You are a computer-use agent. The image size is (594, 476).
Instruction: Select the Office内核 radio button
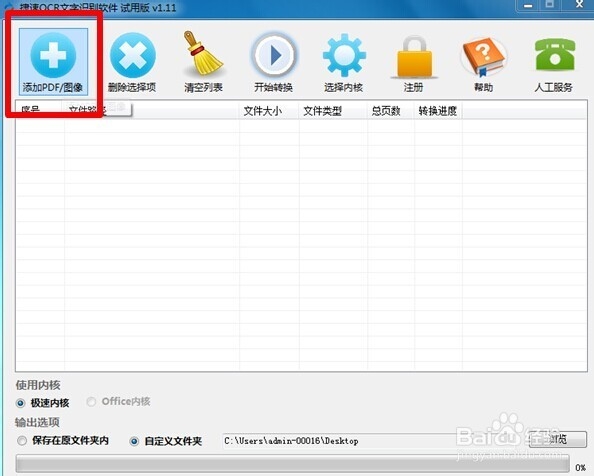(x=91, y=402)
